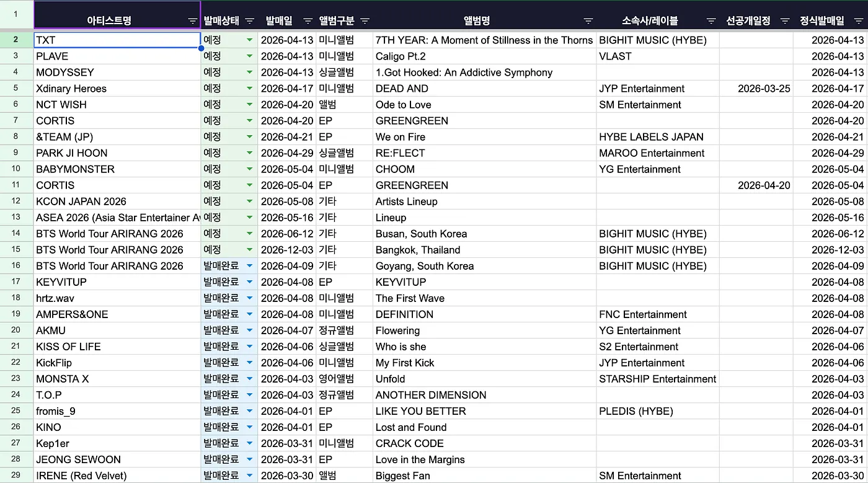Select album cell The First Wave

(484, 298)
